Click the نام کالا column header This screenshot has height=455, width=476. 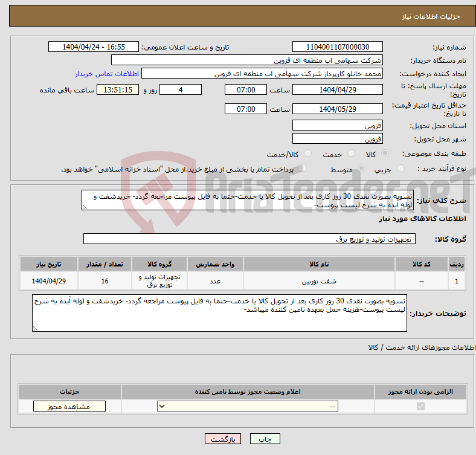319,264
